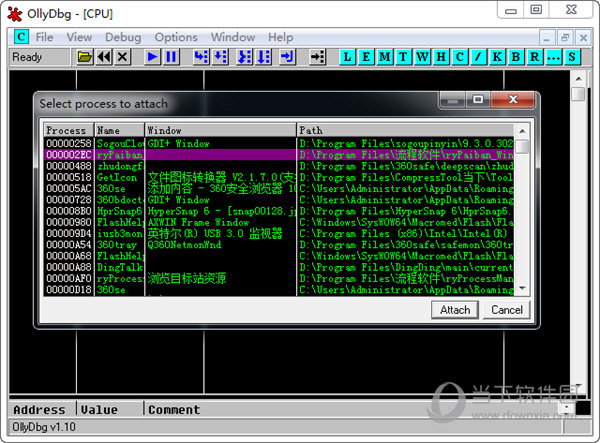Open Breakpoints window with B button

click(516, 57)
